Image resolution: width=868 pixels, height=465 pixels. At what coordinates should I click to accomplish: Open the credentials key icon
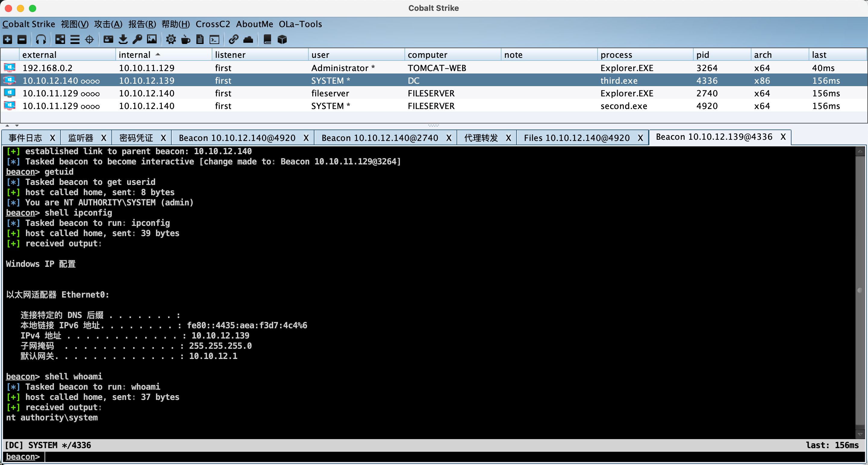(x=137, y=39)
